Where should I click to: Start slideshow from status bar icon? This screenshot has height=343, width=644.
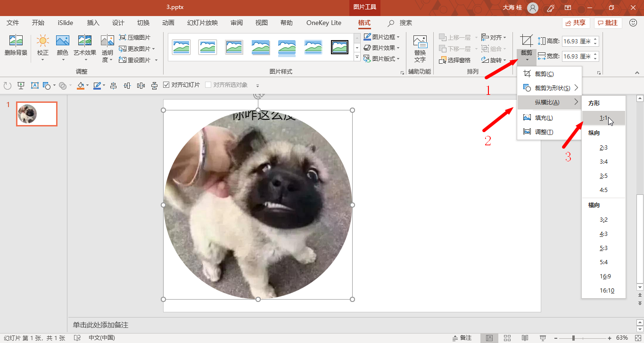542,338
